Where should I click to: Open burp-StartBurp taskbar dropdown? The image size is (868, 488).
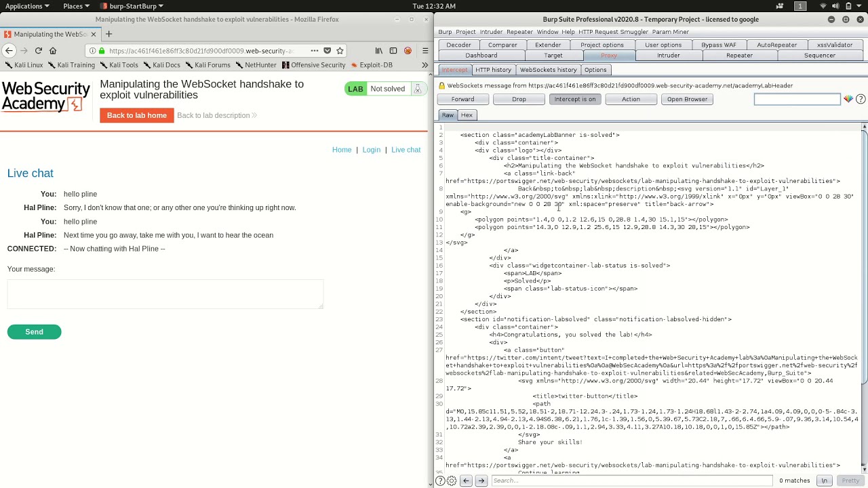pos(133,6)
